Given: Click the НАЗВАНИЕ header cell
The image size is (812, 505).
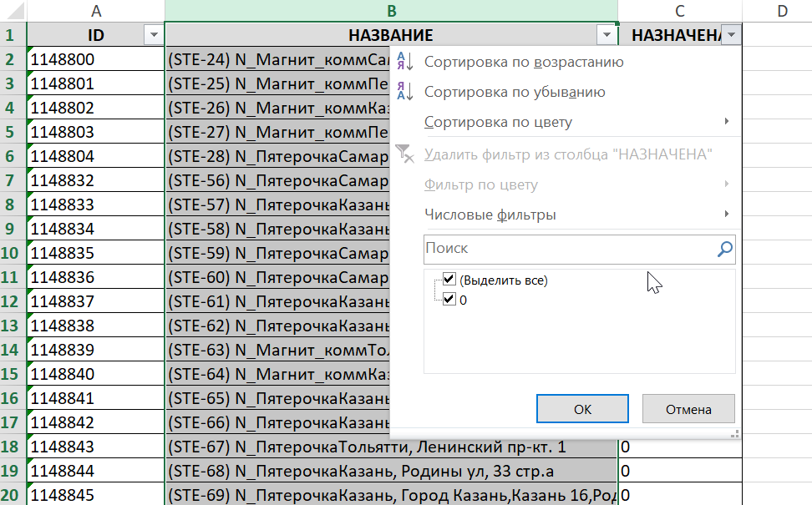Looking at the screenshot, I should click(391, 35).
